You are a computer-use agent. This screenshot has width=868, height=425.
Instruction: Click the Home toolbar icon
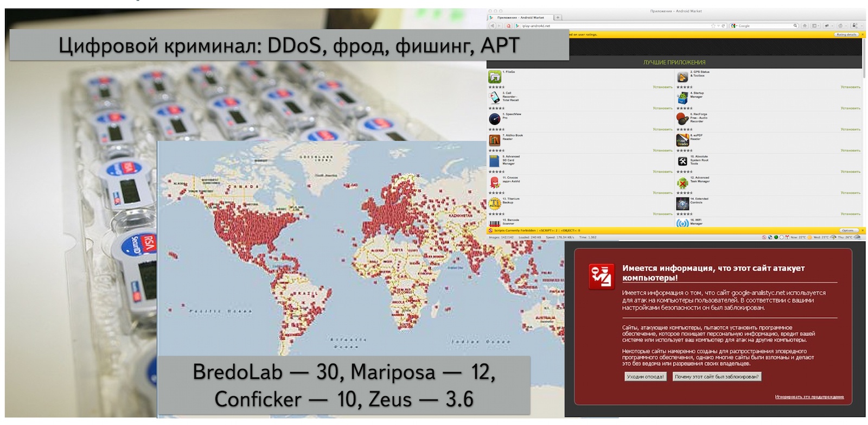[805, 26]
